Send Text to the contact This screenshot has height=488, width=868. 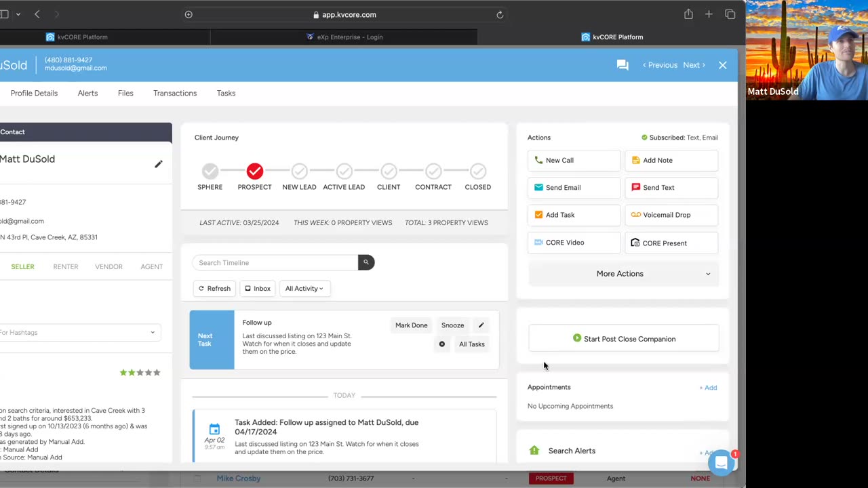click(671, 188)
